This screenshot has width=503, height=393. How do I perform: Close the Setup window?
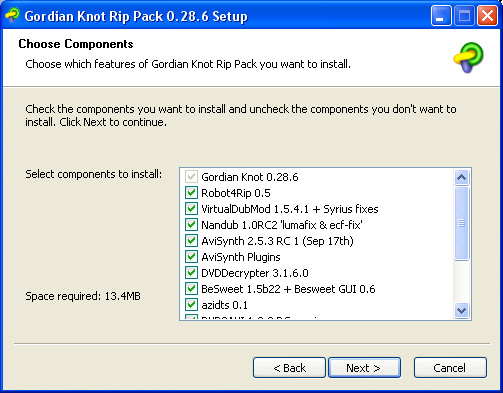pos(487,15)
